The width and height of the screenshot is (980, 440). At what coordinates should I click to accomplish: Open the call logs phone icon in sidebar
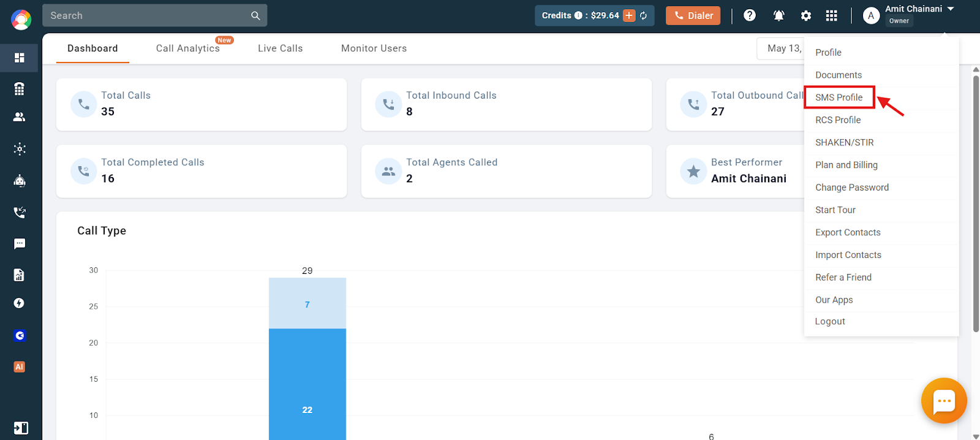click(20, 212)
